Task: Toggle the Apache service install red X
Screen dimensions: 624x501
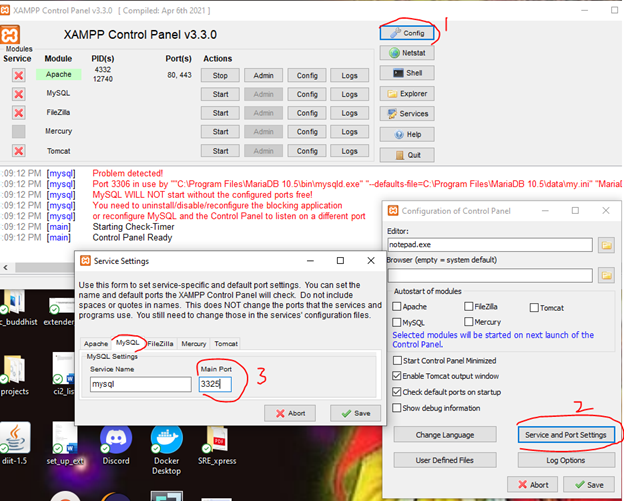Action: pyautogui.click(x=18, y=75)
